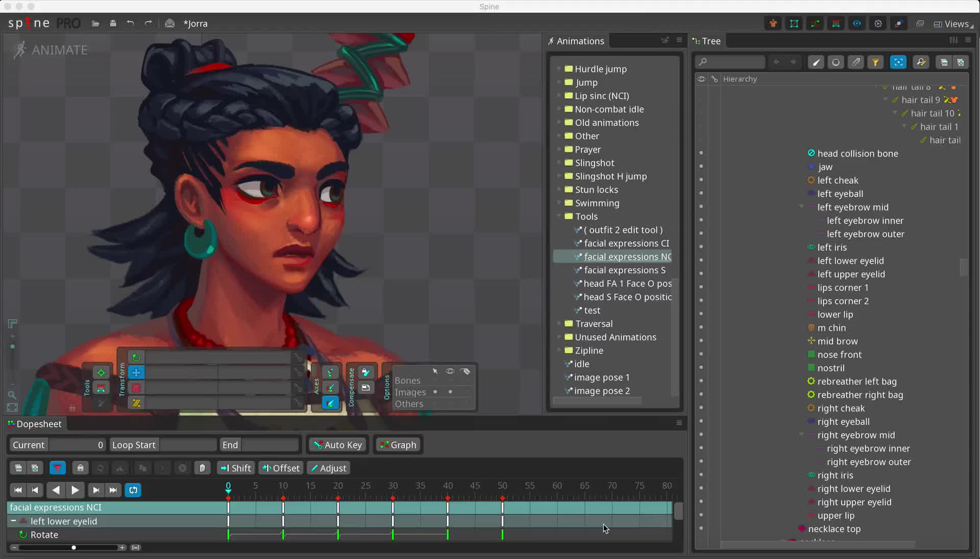Image resolution: width=980 pixels, height=559 pixels.
Task: Select the Shear transform tool
Action: [136, 403]
